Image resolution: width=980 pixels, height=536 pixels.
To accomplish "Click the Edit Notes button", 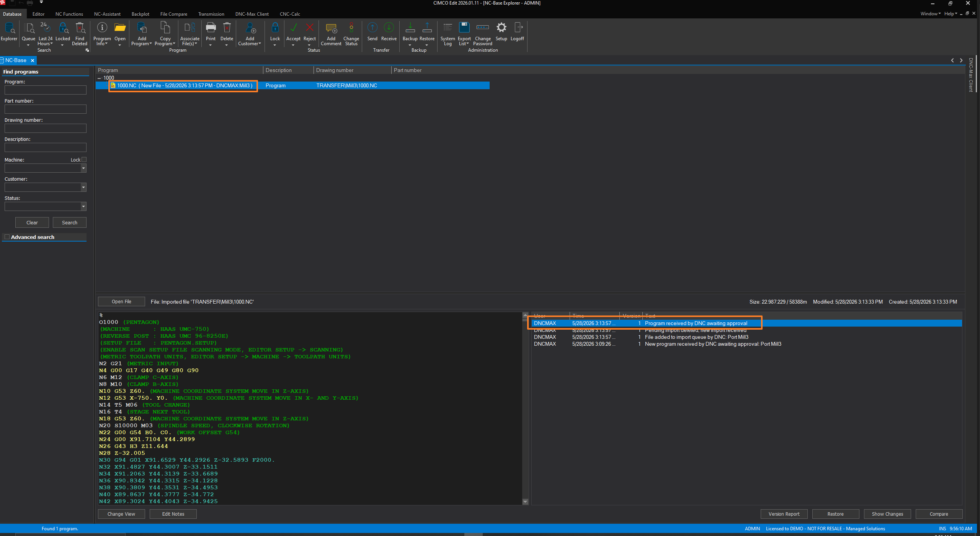I will (173, 514).
